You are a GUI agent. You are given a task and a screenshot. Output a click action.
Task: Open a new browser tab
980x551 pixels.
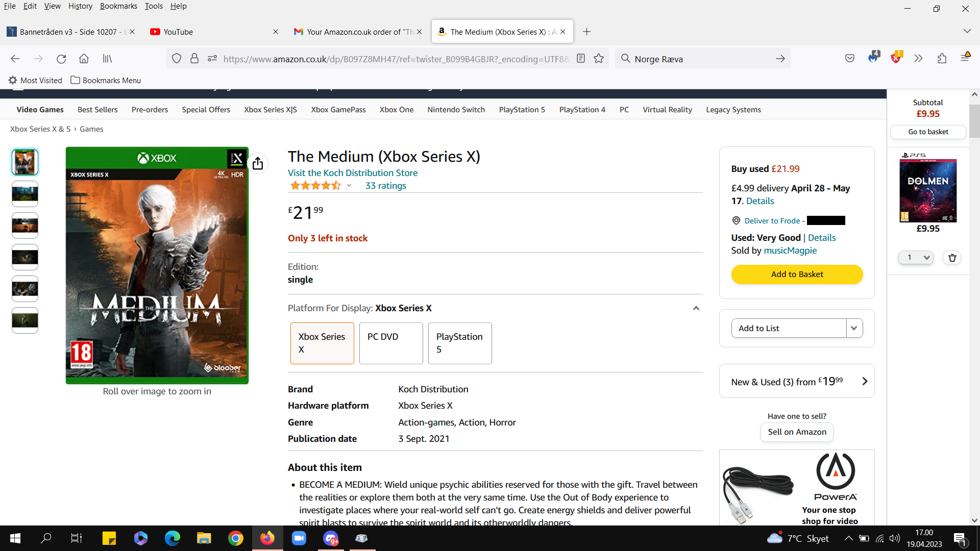(586, 32)
